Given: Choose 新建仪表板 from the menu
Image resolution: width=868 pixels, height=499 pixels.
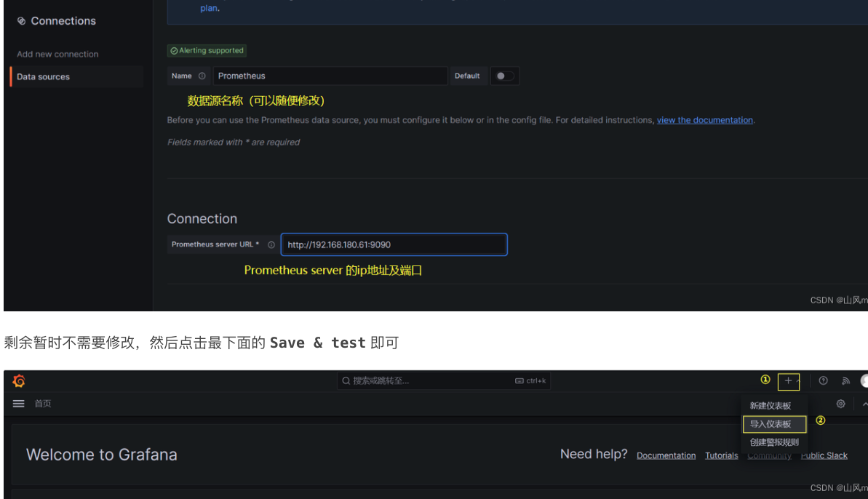Looking at the screenshot, I should [x=770, y=405].
